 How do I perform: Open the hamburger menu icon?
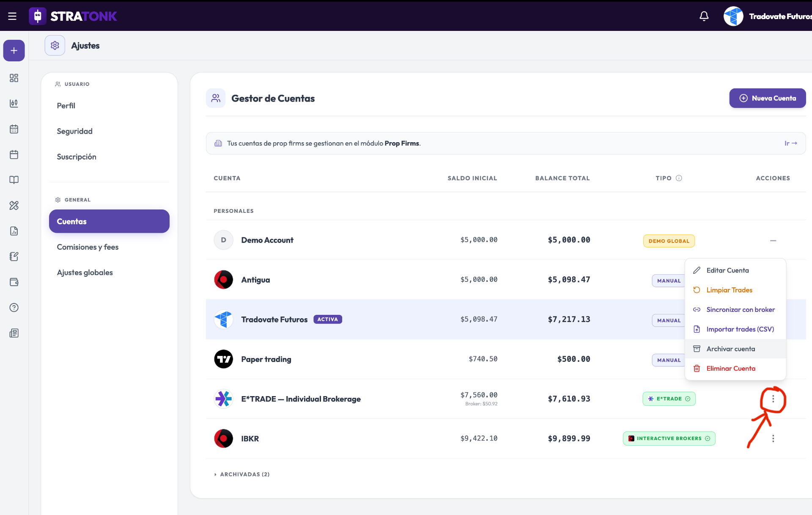pos(12,16)
